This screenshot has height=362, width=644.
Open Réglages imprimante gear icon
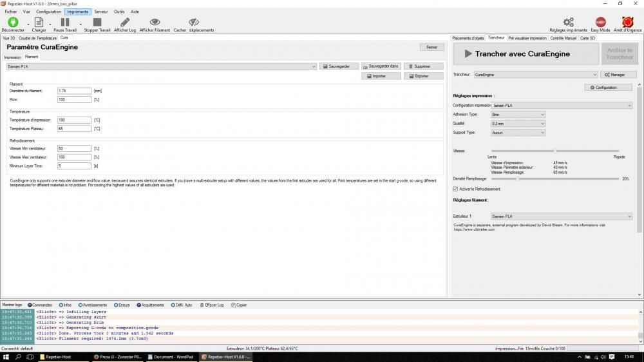pos(569,22)
